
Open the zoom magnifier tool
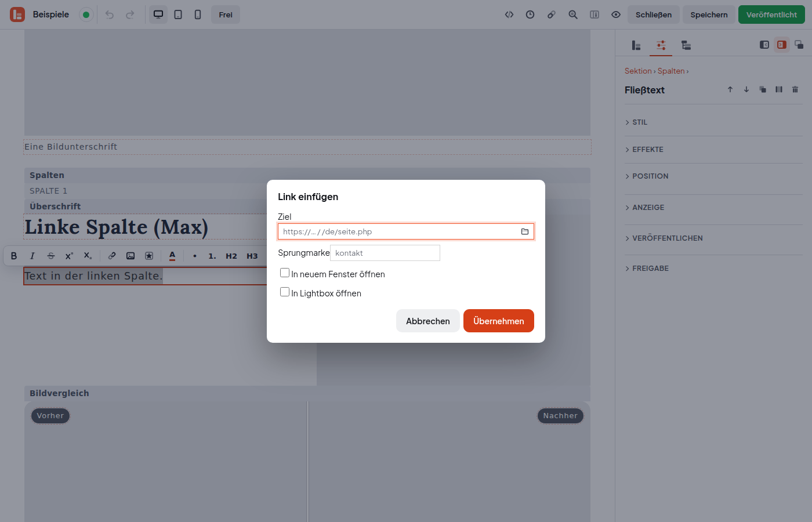pyautogui.click(x=573, y=14)
